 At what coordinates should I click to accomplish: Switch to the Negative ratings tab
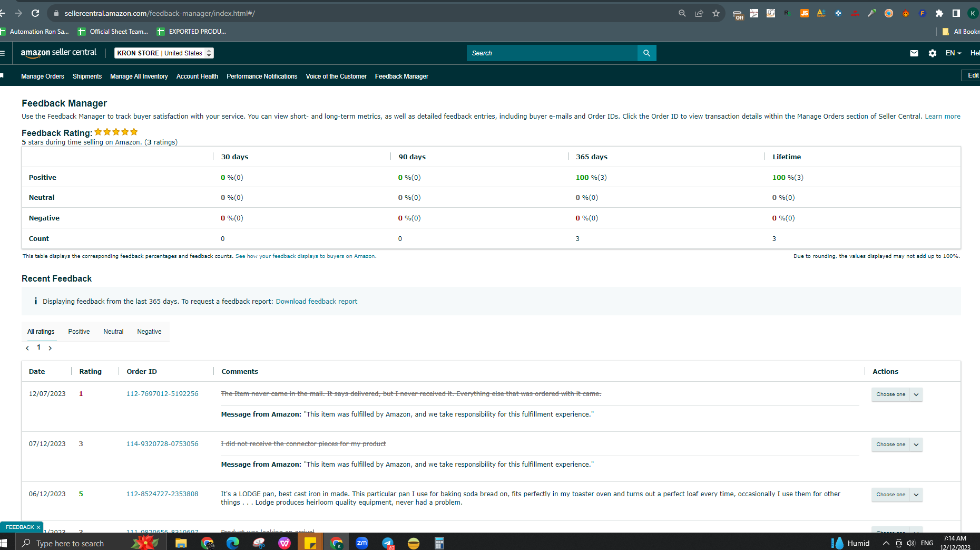(x=150, y=332)
